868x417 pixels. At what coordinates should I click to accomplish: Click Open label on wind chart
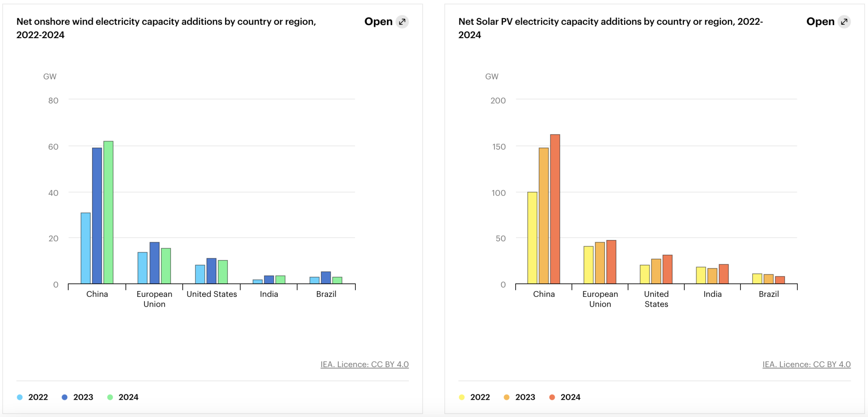click(x=378, y=22)
